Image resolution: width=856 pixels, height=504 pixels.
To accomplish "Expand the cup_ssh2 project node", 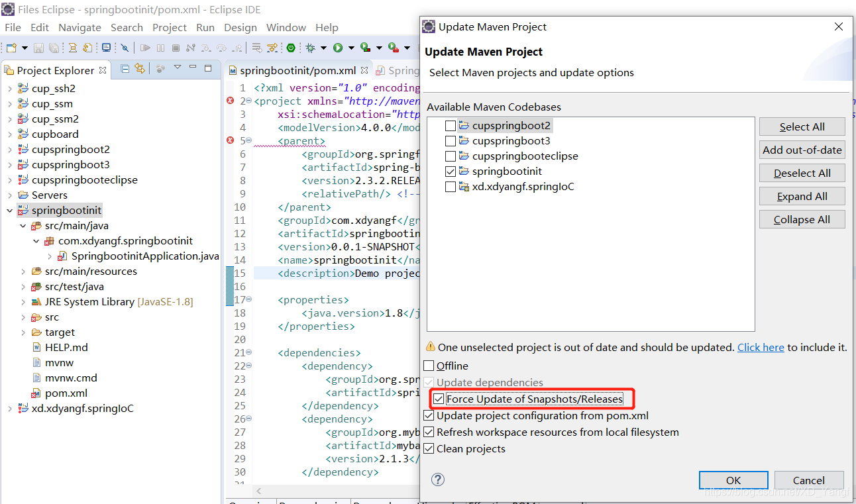I will 9,89.
